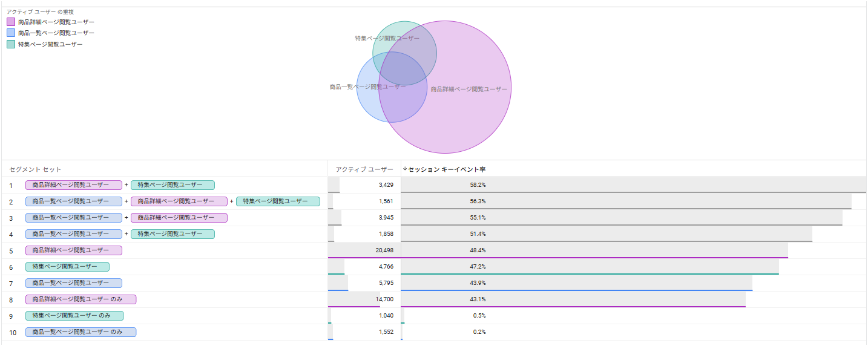Select the 商品詳細ページ閲覧ユーザー label in the Venn diagram
This screenshot has width=868, height=346.
click(x=469, y=89)
